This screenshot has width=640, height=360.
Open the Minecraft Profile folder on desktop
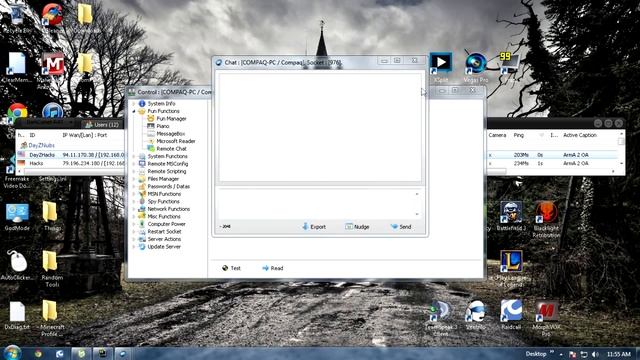(52, 318)
